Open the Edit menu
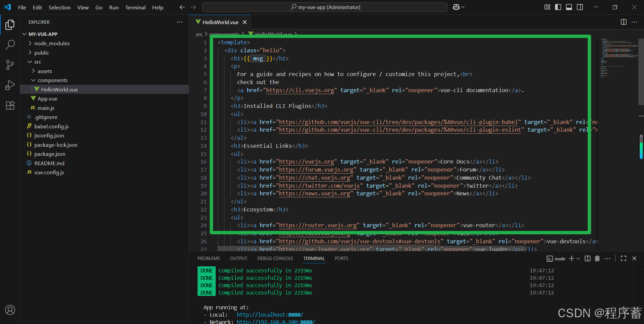The height and width of the screenshot is (324, 644). point(37,7)
